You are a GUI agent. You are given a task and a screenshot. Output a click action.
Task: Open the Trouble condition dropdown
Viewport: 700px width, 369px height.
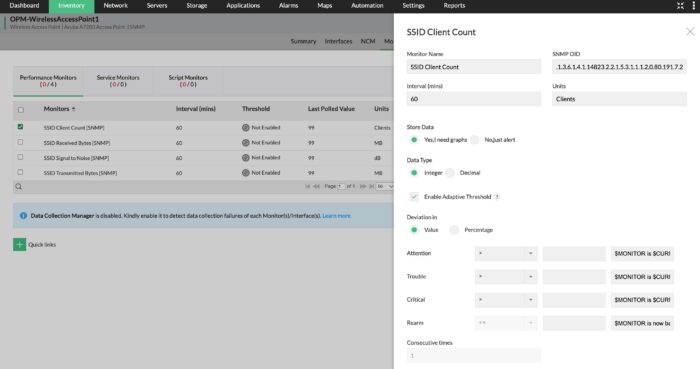(506, 277)
